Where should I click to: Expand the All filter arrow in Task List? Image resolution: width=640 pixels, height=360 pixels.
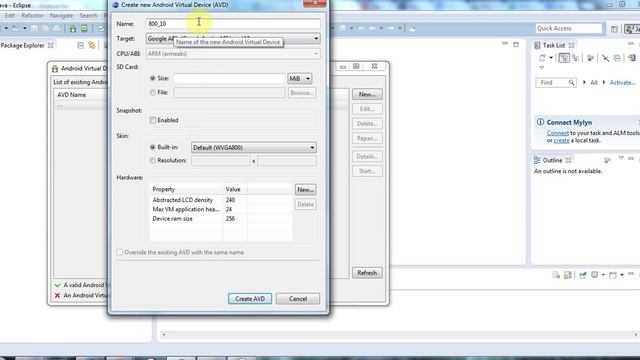coord(584,82)
